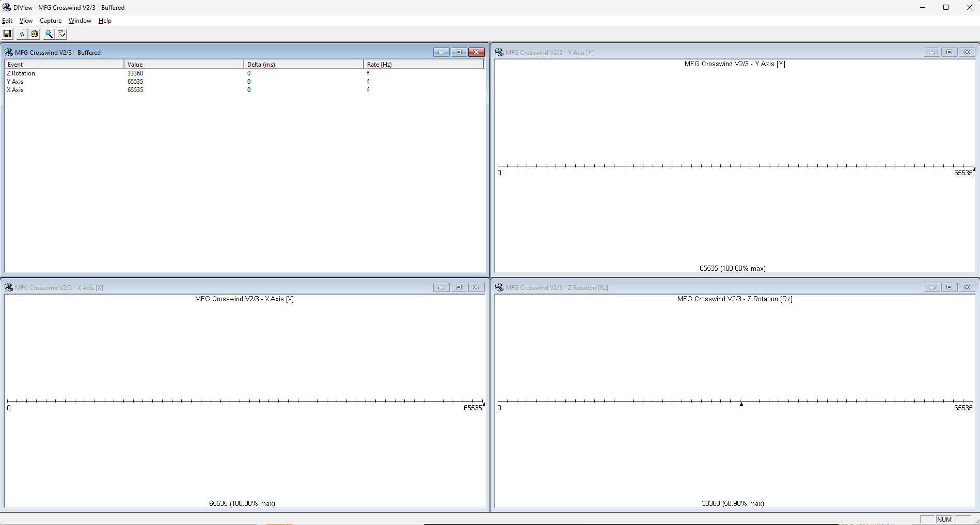980x525 pixels.
Task: Click the '33360 (50.90% max)' readout
Action: point(733,503)
